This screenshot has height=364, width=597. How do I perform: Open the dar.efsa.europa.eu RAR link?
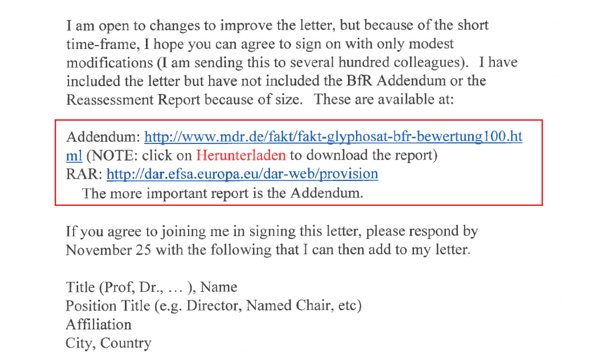[x=242, y=174]
